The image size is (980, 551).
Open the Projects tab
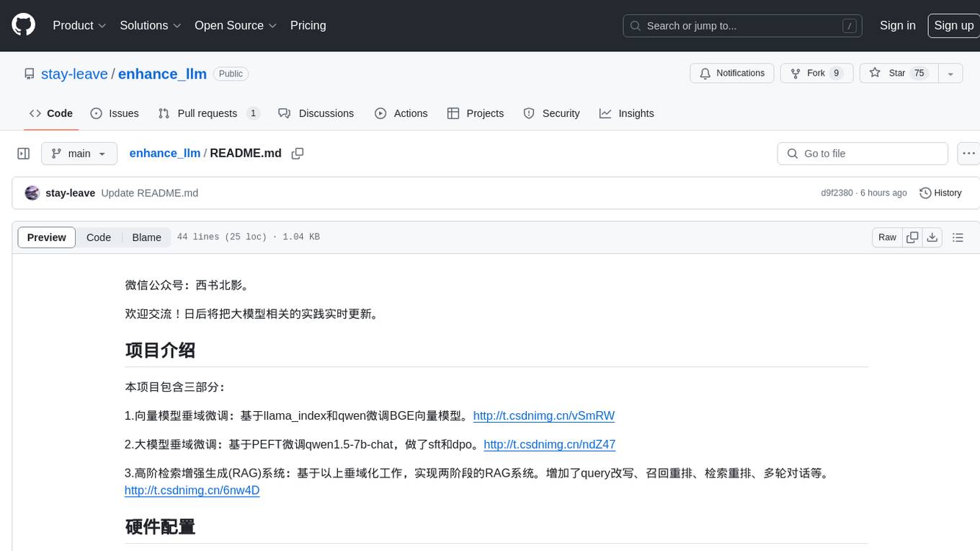(x=476, y=113)
